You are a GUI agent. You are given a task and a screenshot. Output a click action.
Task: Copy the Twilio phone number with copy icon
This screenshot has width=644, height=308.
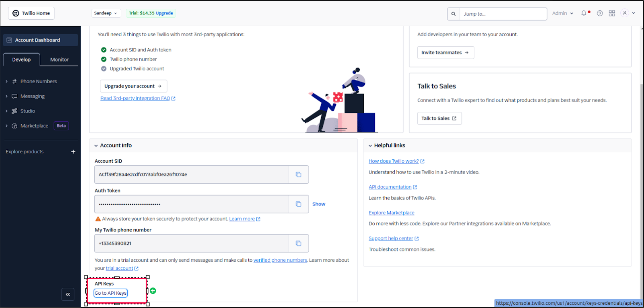(298, 244)
